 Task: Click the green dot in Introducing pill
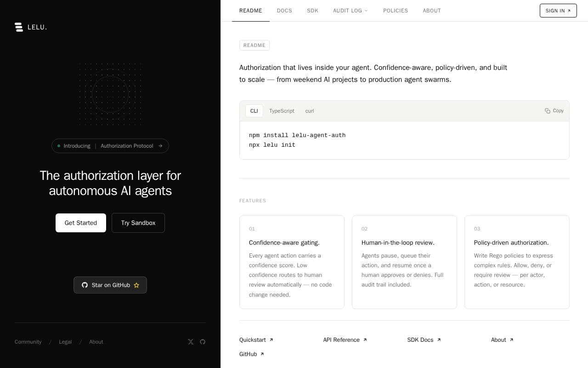[x=59, y=146]
